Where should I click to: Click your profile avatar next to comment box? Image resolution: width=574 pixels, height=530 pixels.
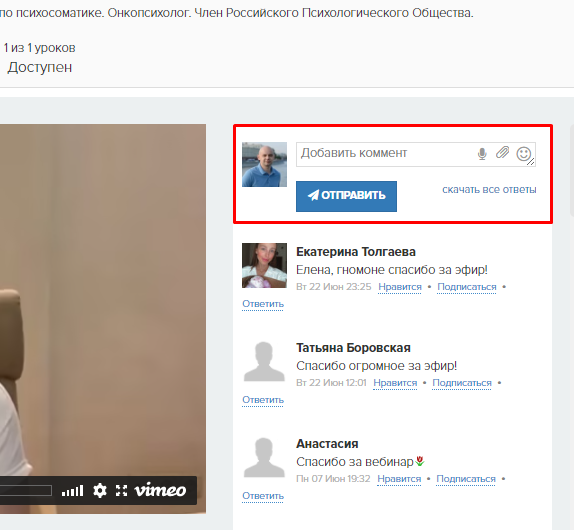(x=264, y=165)
